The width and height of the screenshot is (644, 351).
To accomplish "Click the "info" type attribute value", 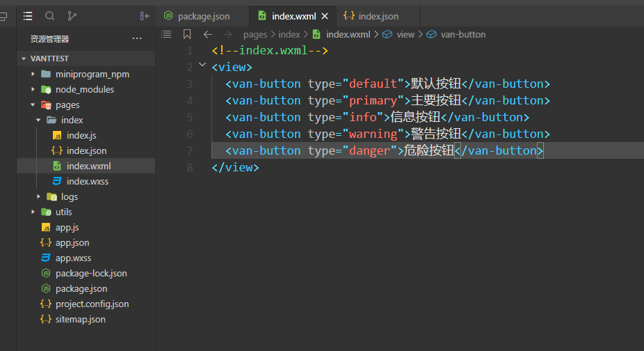I will [x=362, y=117].
